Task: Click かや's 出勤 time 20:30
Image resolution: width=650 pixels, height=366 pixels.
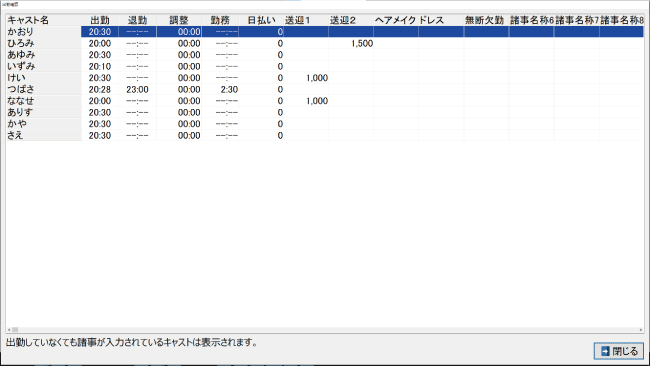Action: pyautogui.click(x=100, y=124)
